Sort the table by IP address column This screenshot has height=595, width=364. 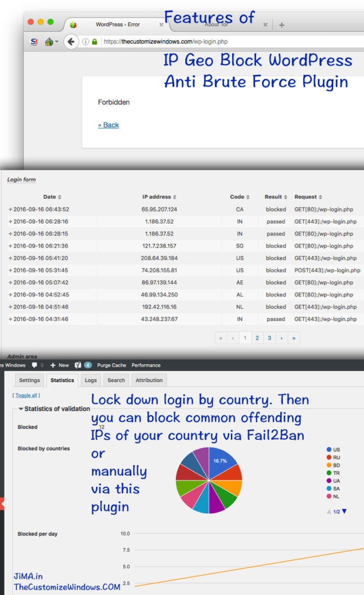(x=159, y=196)
